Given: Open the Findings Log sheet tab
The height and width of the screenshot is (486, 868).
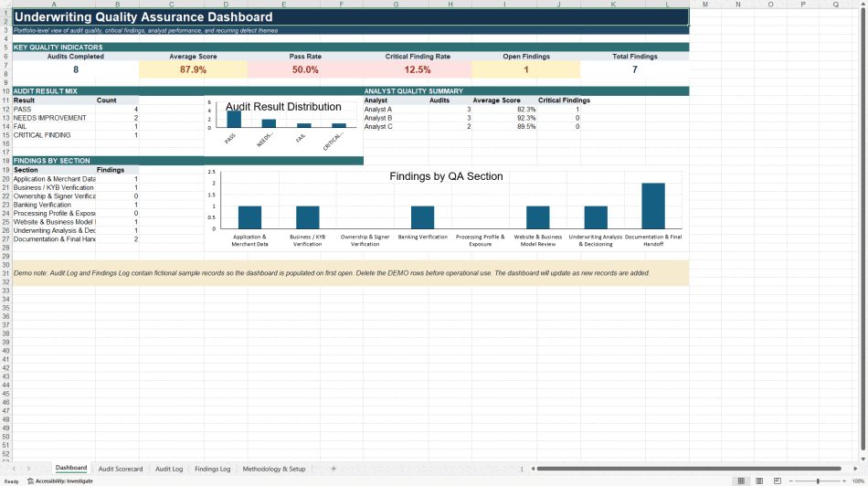Looking at the screenshot, I should [213, 469].
